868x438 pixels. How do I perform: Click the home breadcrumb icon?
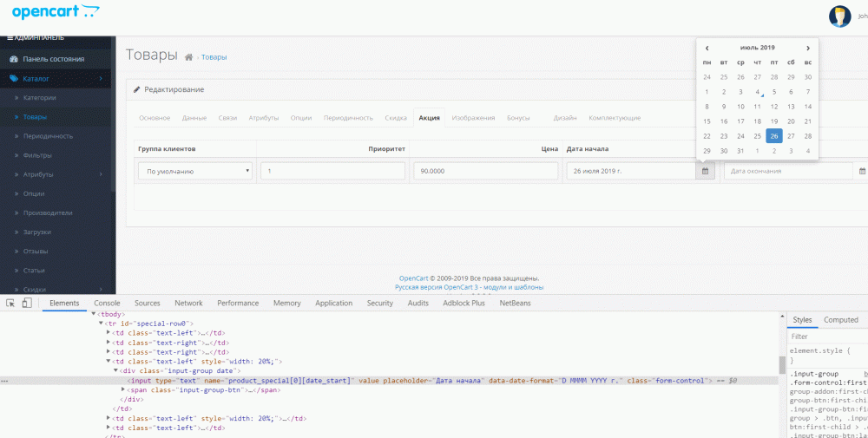[x=188, y=57]
